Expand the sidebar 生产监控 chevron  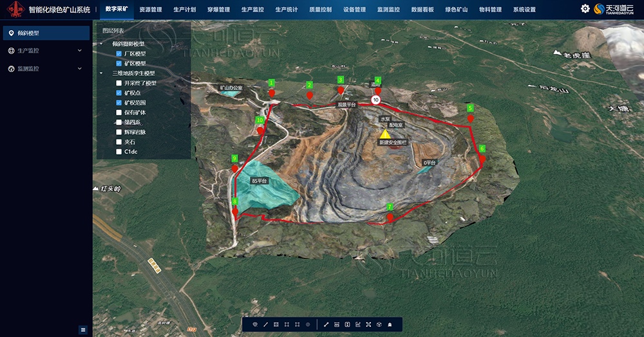tap(80, 50)
